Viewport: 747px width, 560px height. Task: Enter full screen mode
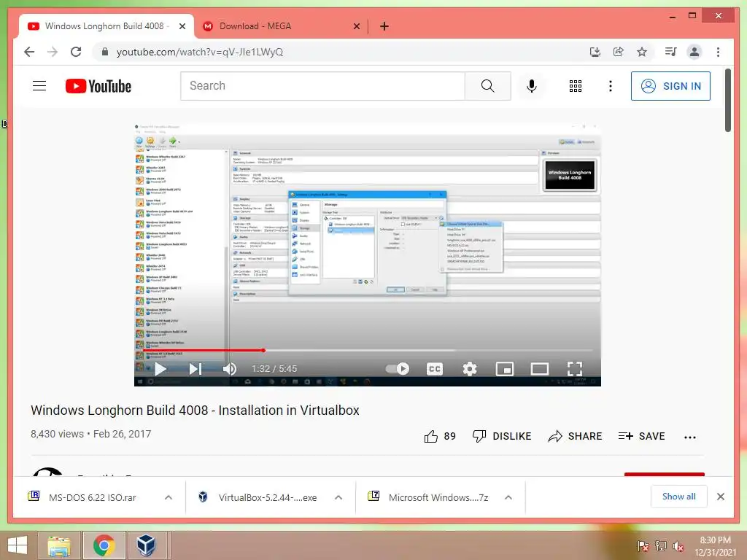coord(575,369)
